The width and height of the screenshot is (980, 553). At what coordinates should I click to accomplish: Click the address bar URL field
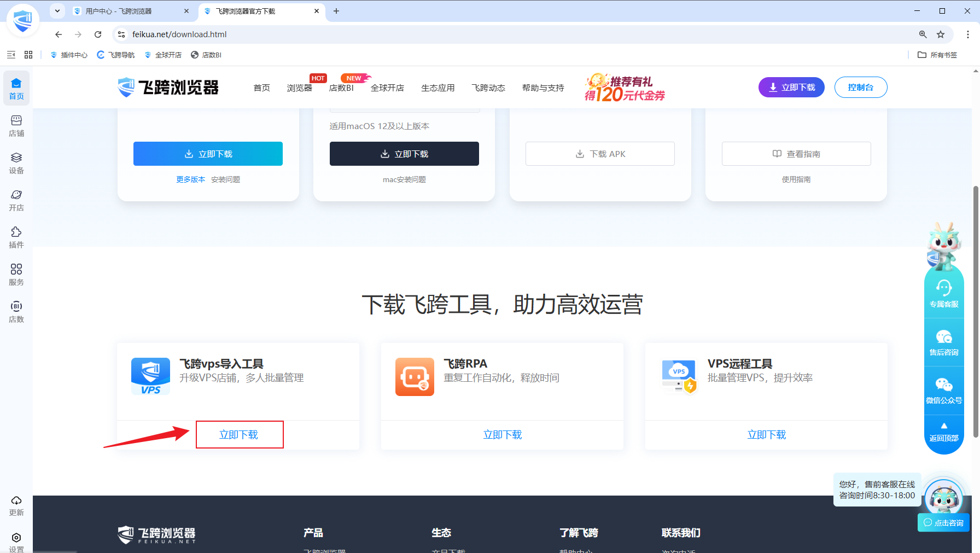coord(520,34)
